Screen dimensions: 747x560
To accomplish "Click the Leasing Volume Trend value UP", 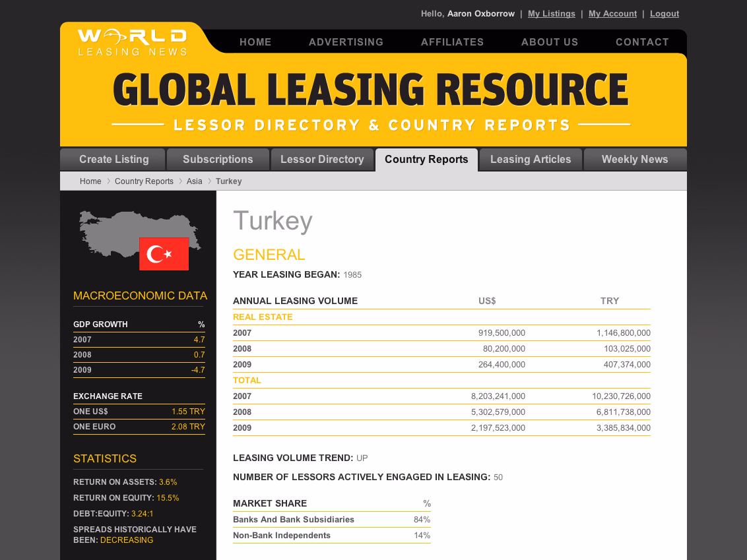I will click(362, 458).
